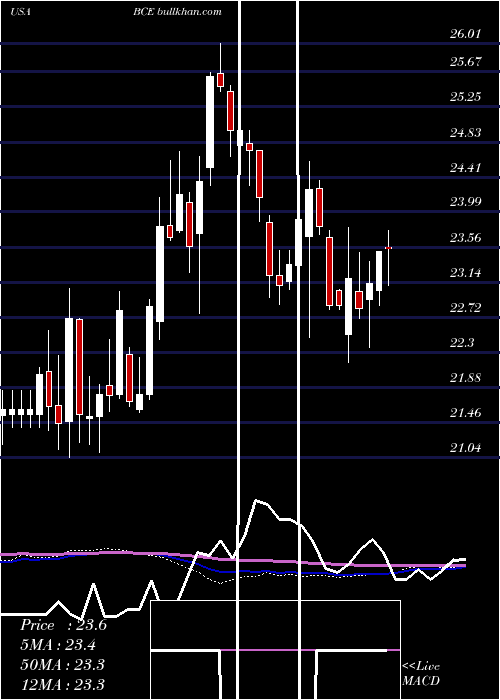The height and width of the screenshot is (700, 500).
Task: Click the 25.67 price axis label
Action: 466,61
